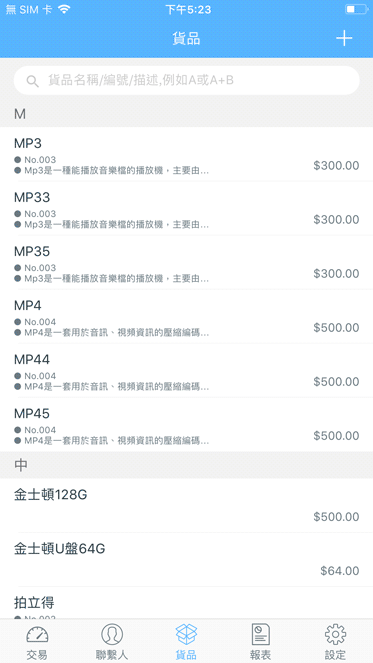
Task: Tap the Wi-Fi icon in status bar
Action: 64,9
